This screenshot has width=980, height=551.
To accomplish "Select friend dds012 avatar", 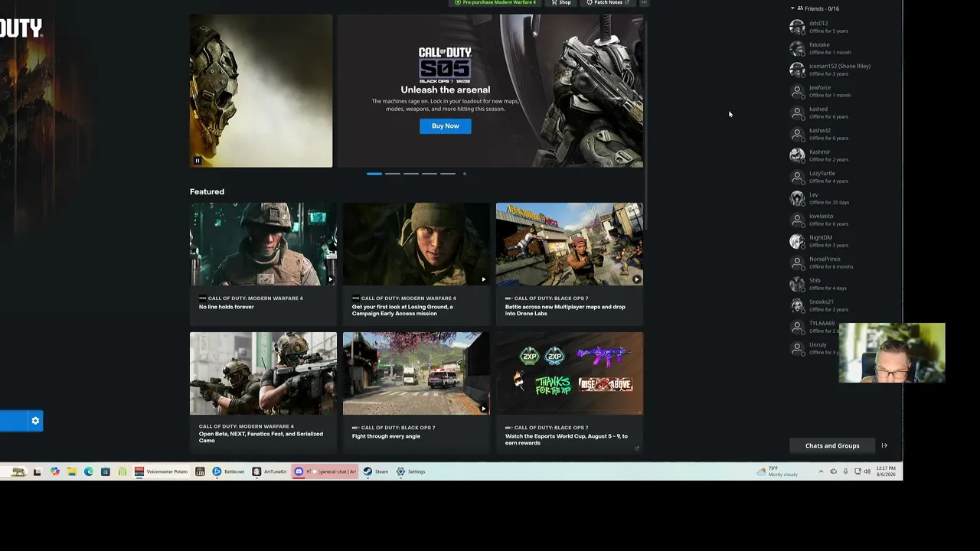I will coord(797,27).
